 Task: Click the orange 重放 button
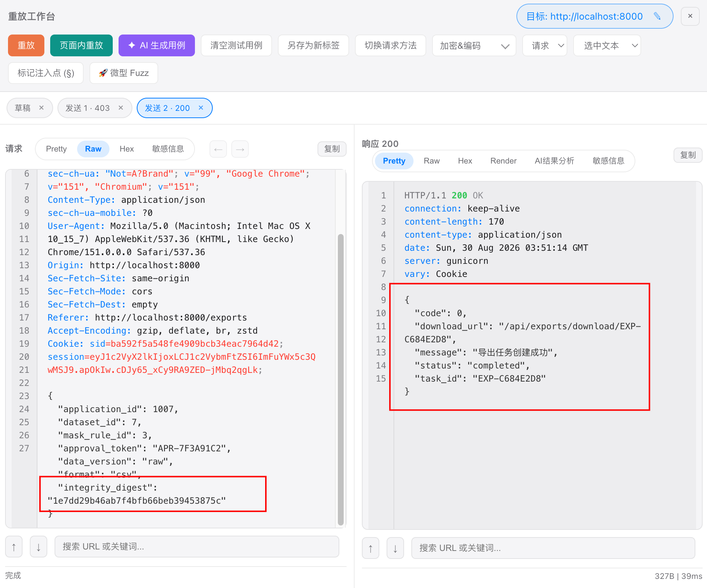click(x=26, y=45)
